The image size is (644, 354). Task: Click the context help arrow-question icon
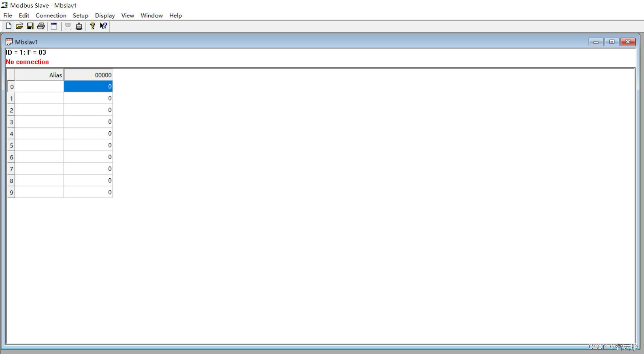click(104, 26)
